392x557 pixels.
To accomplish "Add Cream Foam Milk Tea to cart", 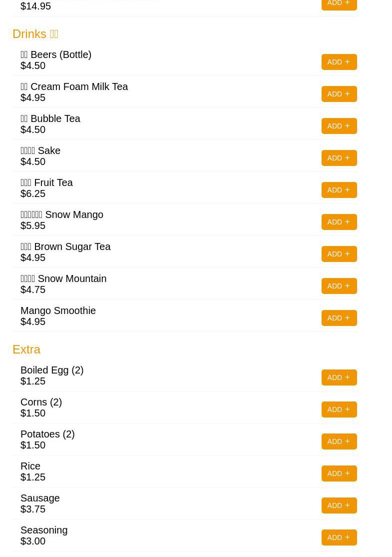I will pos(339,94).
